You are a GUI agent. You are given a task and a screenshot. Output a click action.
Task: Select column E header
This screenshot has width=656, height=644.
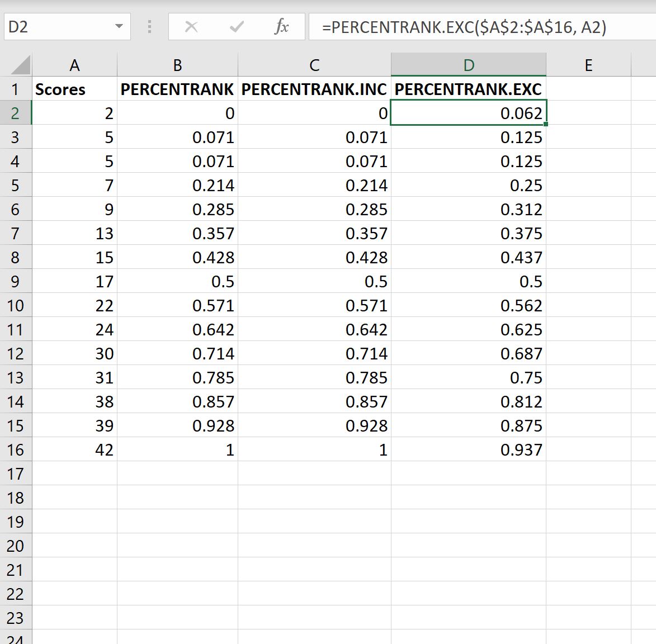tap(588, 65)
